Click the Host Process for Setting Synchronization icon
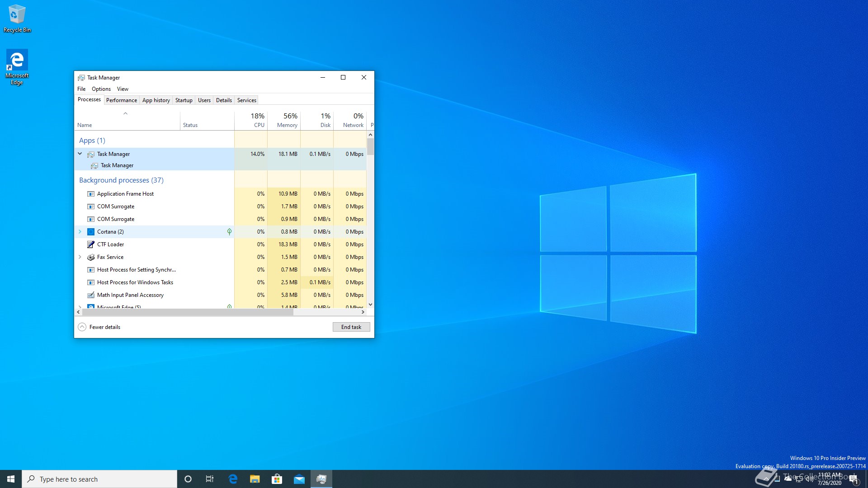 tap(91, 270)
